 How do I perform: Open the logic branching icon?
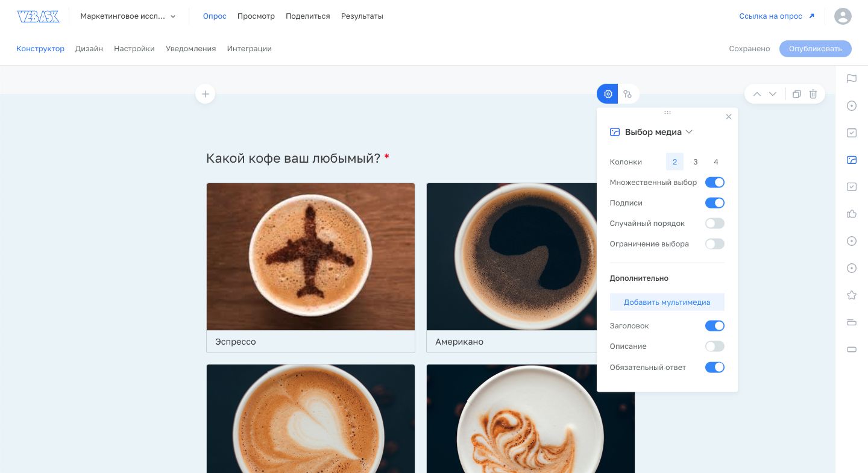[x=627, y=94]
